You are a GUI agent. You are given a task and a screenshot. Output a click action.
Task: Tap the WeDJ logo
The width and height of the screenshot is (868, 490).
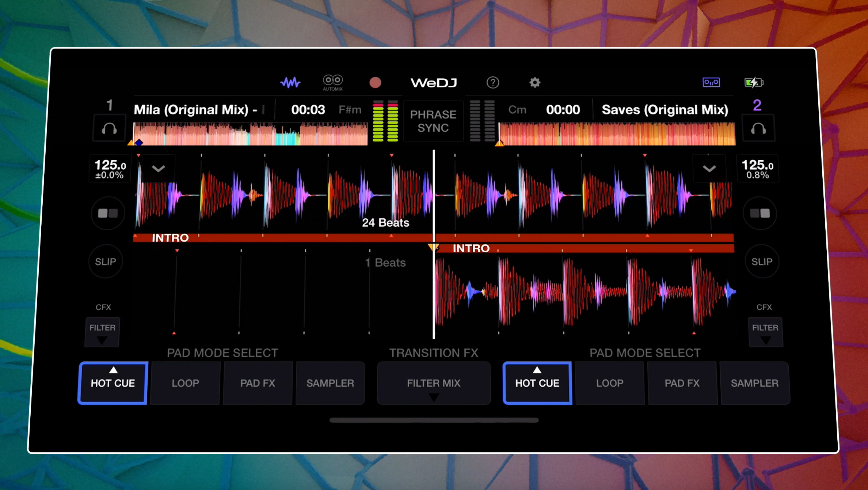coord(434,83)
